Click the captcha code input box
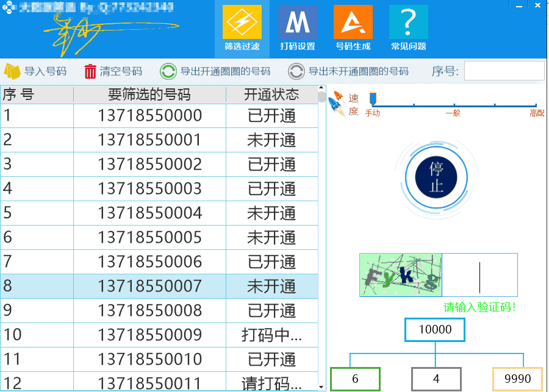549x392 pixels. click(479, 275)
